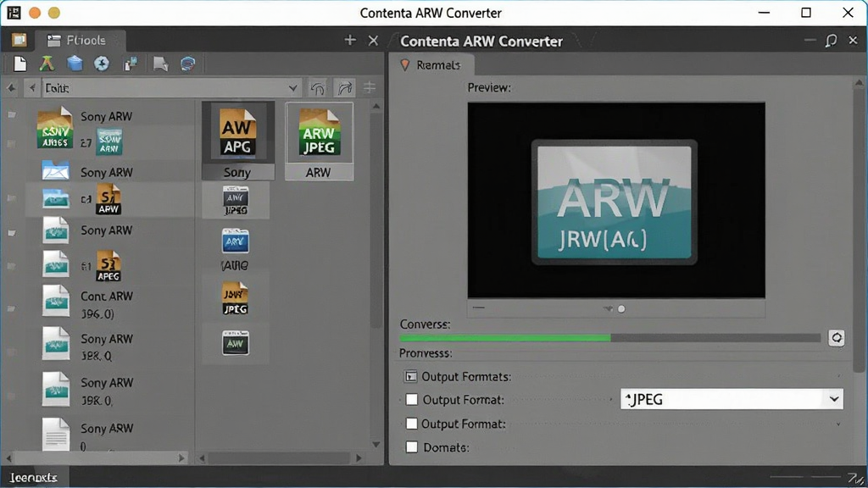
Task: Click the preview slider dot handle
Action: tap(621, 308)
